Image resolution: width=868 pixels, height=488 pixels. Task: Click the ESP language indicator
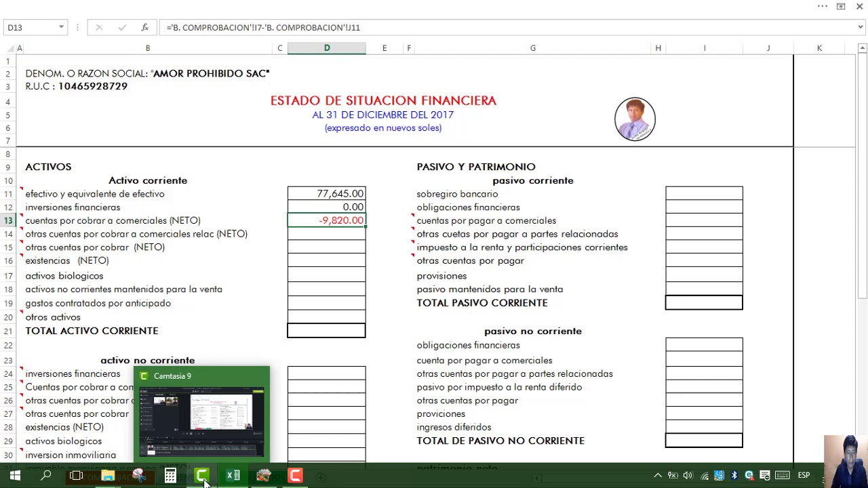[804, 476]
